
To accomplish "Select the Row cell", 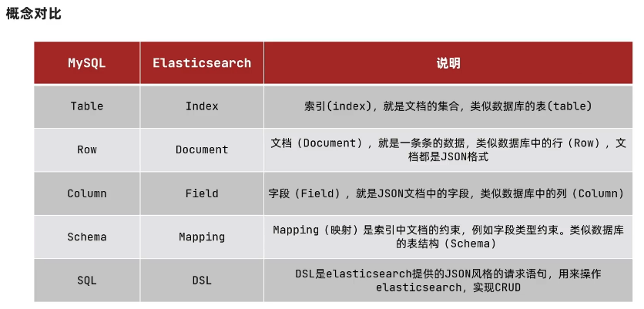I will pyautogui.click(x=86, y=149).
